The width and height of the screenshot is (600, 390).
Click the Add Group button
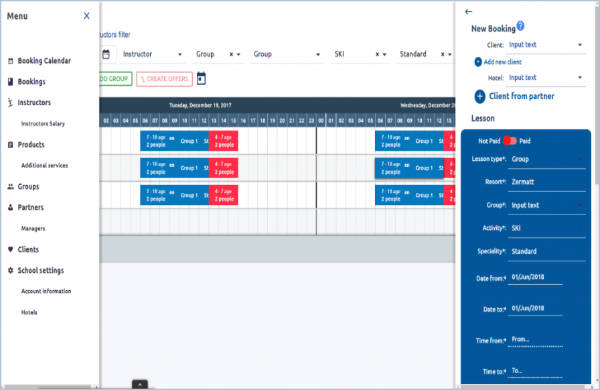click(x=116, y=79)
